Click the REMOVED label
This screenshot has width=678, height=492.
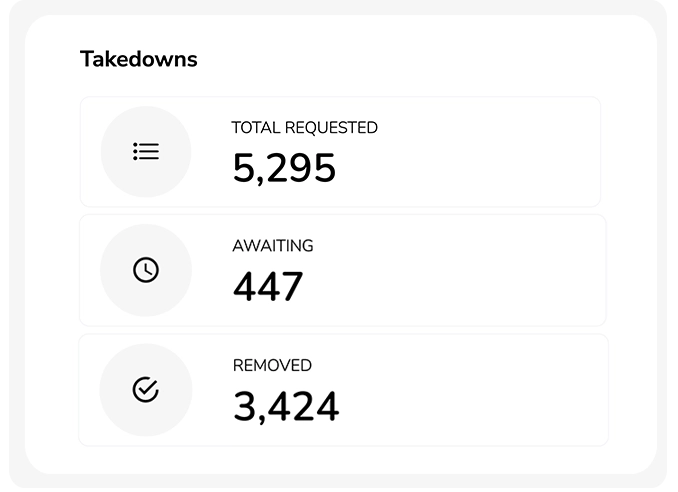click(272, 366)
